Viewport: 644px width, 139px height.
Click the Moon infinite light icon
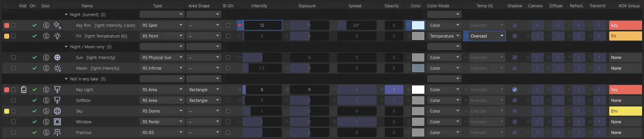[x=57, y=68]
